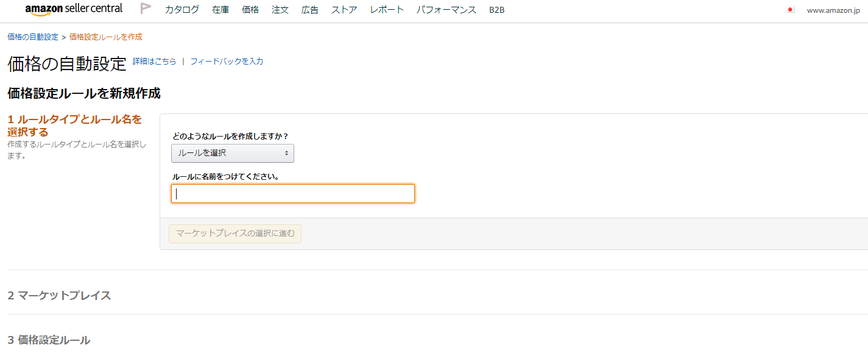Open the 在庫 menu
Viewport: 868px width, 364px height.
coord(221,10)
